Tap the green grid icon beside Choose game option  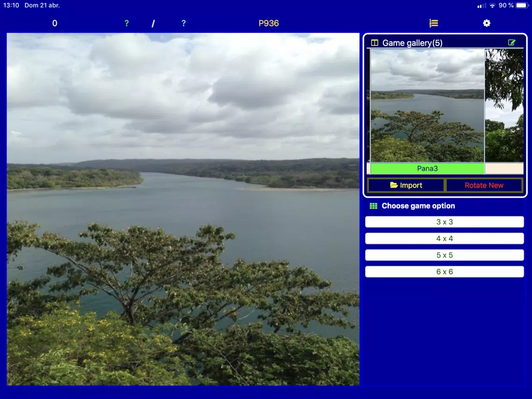pos(374,206)
